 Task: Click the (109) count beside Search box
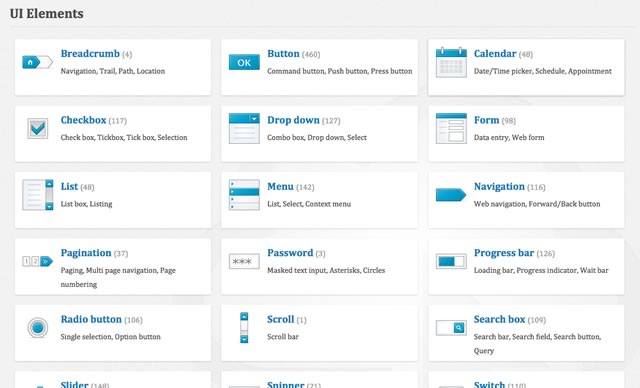pyautogui.click(x=536, y=320)
